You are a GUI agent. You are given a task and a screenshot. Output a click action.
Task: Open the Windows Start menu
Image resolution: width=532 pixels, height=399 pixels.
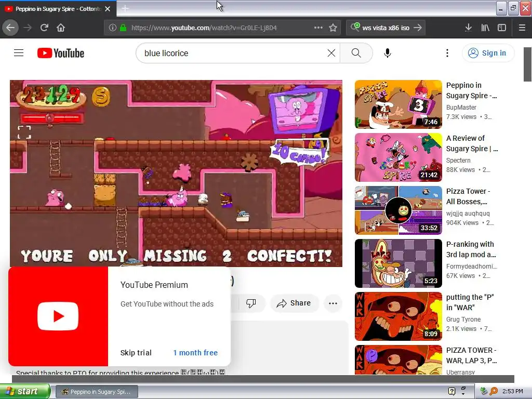pos(25,391)
